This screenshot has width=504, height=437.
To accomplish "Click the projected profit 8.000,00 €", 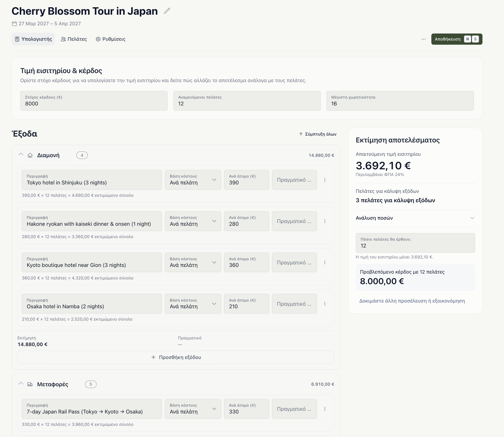I will click(382, 281).
